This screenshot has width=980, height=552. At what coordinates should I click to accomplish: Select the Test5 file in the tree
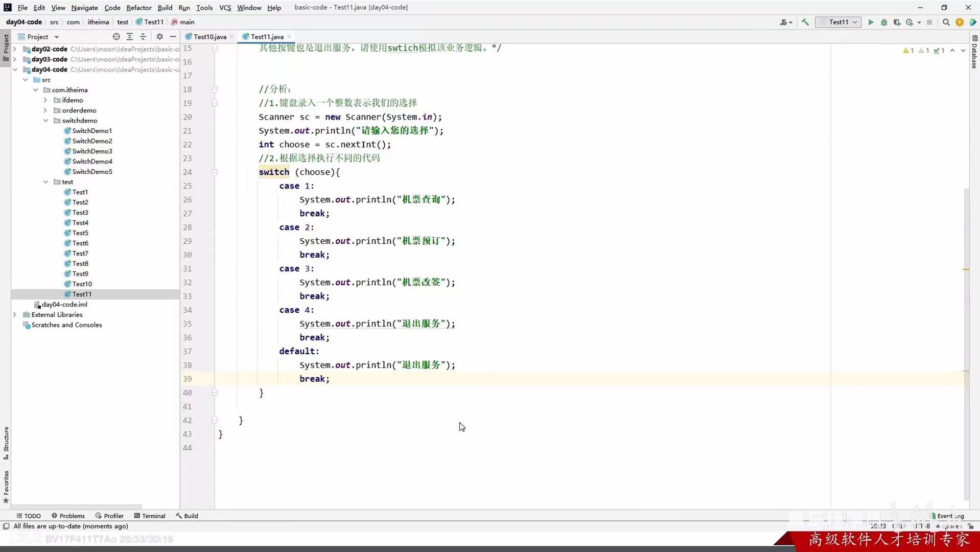point(81,233)
